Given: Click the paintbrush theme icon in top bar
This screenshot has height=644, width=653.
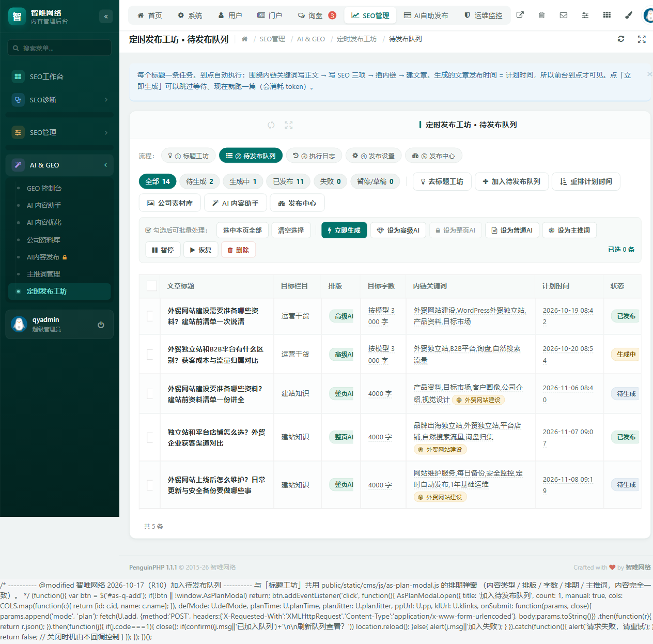Looking at the screenshot, I should (x=629, y=15).
